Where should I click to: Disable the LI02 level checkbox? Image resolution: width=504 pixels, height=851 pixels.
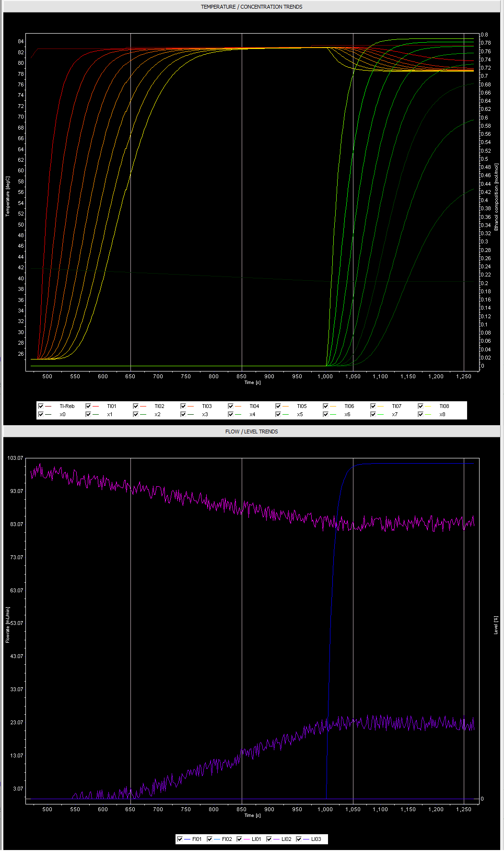point(269,839)
